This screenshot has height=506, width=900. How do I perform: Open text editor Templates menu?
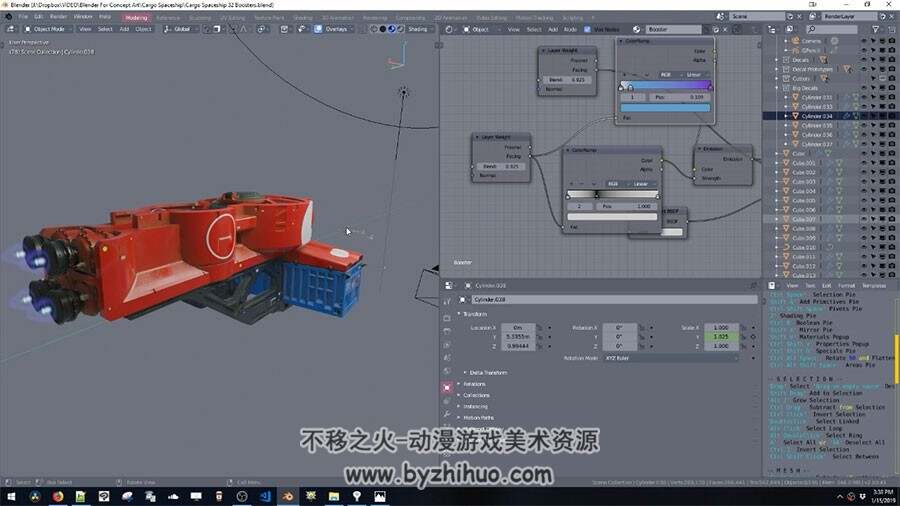click(874, 285)
